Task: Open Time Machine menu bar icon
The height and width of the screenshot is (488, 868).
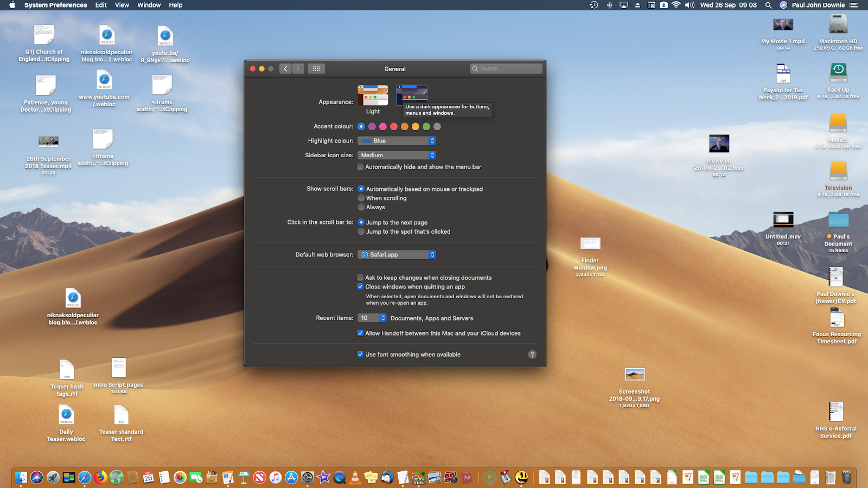Action: (594, 5)
